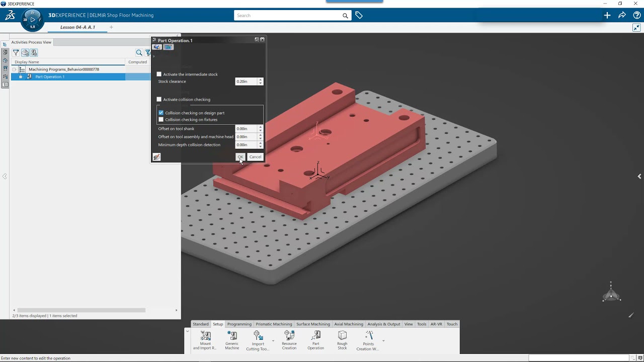Viewport: 644px width, 362px height.
Task: Select the Lesson 04-A A.1 document tab
Action: click(x=77, y=27)
